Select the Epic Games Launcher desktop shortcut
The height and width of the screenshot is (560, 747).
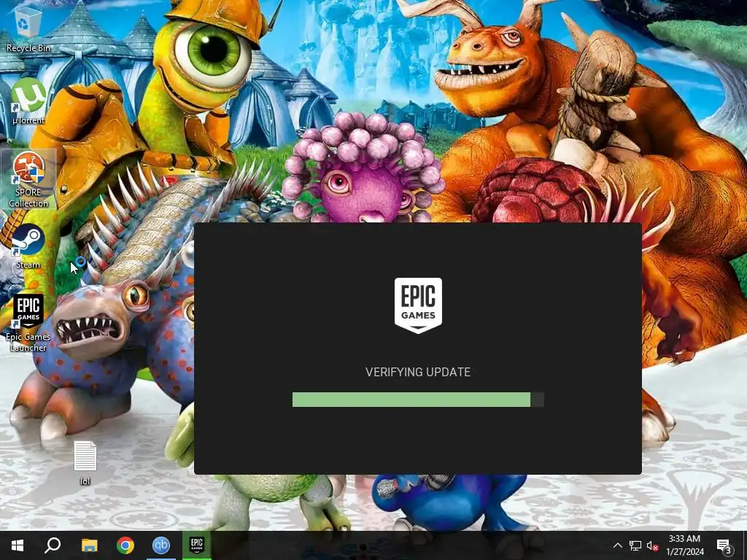(x=28, y=323)
